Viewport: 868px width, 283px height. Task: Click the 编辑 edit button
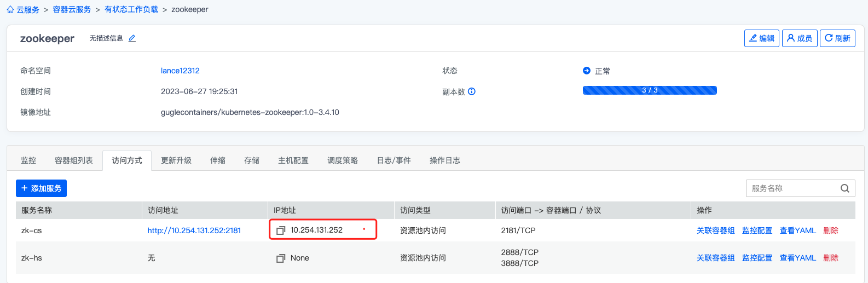[x=762, y=38]
